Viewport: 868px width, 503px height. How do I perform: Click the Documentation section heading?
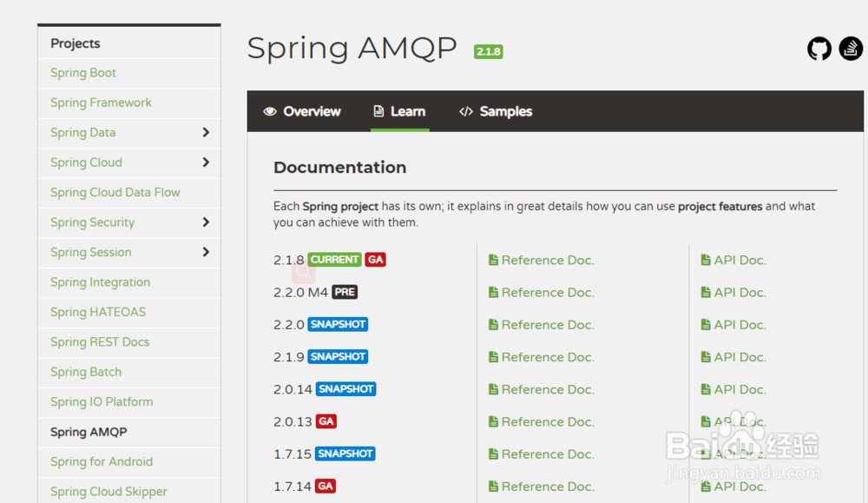[340, 168]
